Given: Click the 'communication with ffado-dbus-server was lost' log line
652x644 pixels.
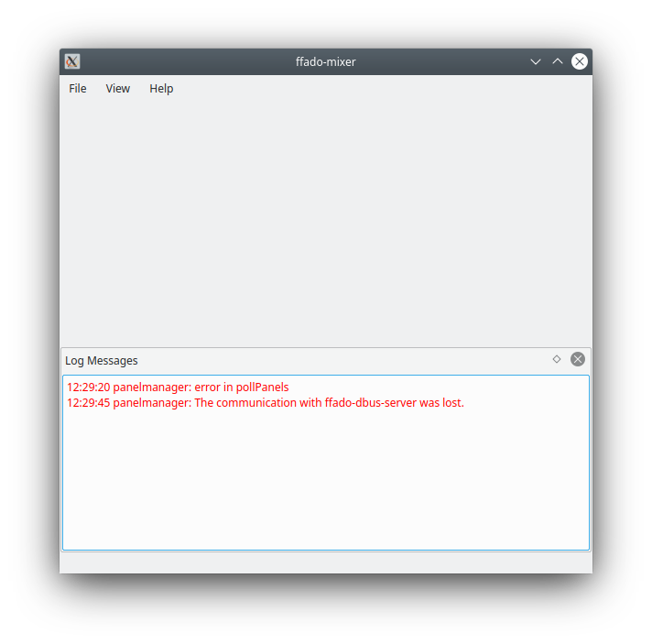Looking at the screenshot, I should [x=266, y=403].
